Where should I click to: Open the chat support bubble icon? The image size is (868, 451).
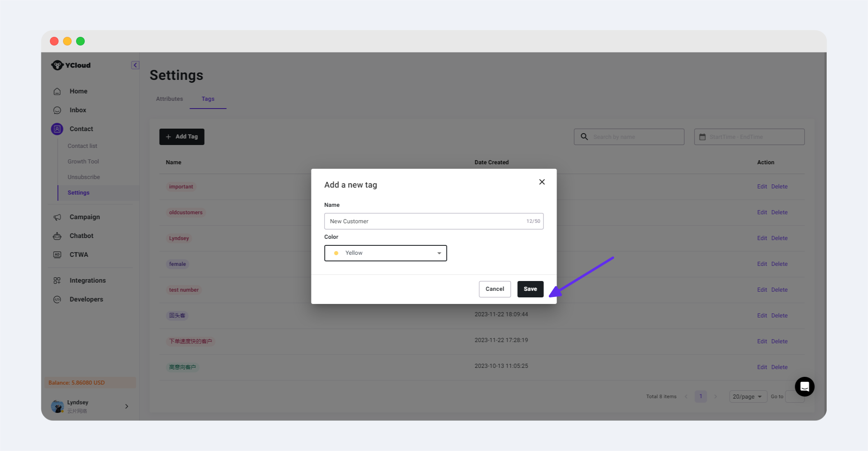pyautogui.click(x=804, y=386)
